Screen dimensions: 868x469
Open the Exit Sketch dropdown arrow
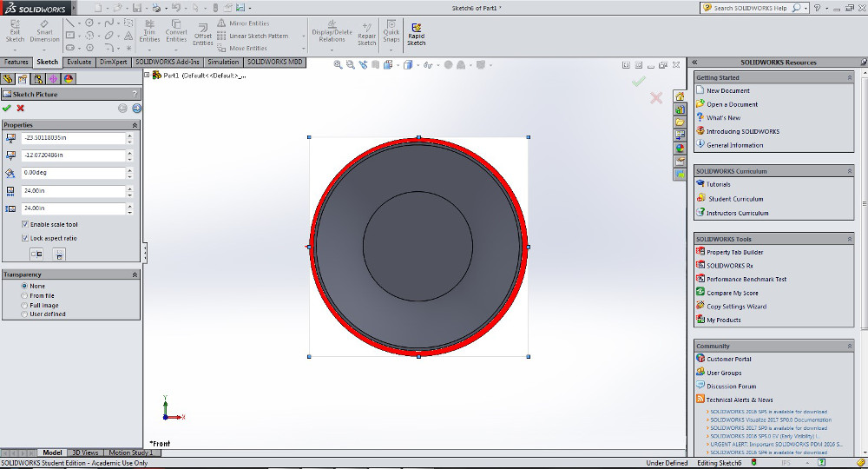click(x=15, y=50)
